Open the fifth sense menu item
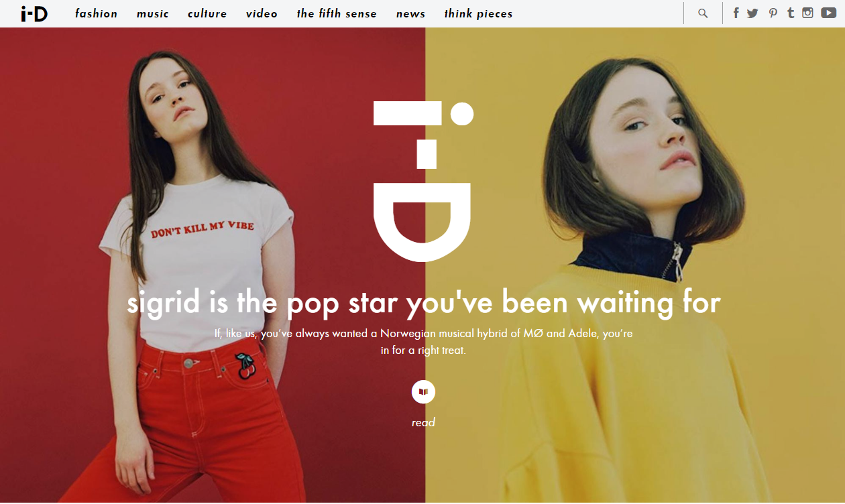The height and width of the screenshot is (504, 845). point(337,13)
